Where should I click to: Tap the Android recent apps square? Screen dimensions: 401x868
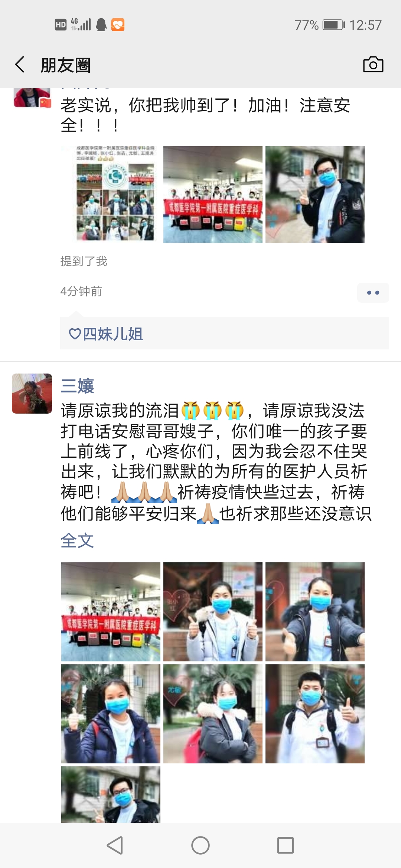(286, 845)
